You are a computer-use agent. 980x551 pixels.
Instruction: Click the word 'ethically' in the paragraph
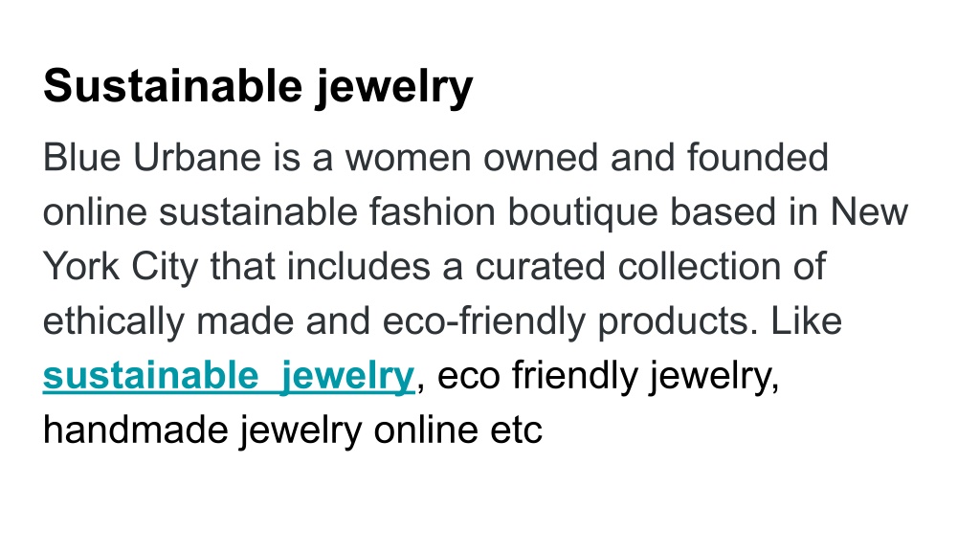113,321
